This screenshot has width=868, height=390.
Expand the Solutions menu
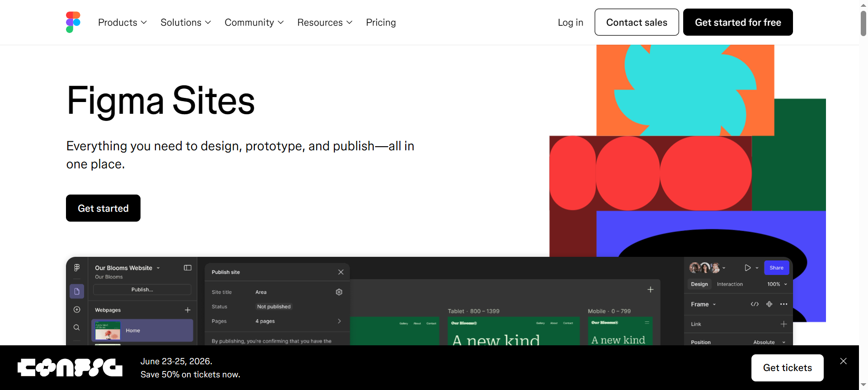(186, 23)
